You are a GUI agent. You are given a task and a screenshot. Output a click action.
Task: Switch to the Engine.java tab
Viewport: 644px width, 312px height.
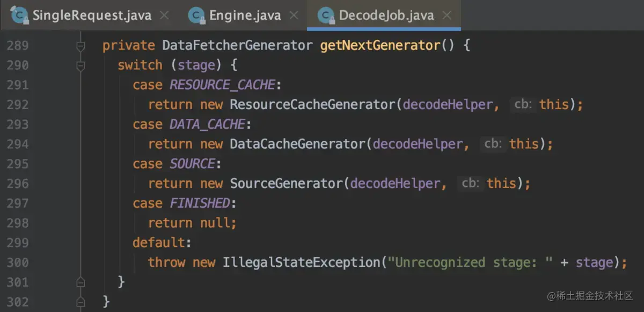pos(244,16)
